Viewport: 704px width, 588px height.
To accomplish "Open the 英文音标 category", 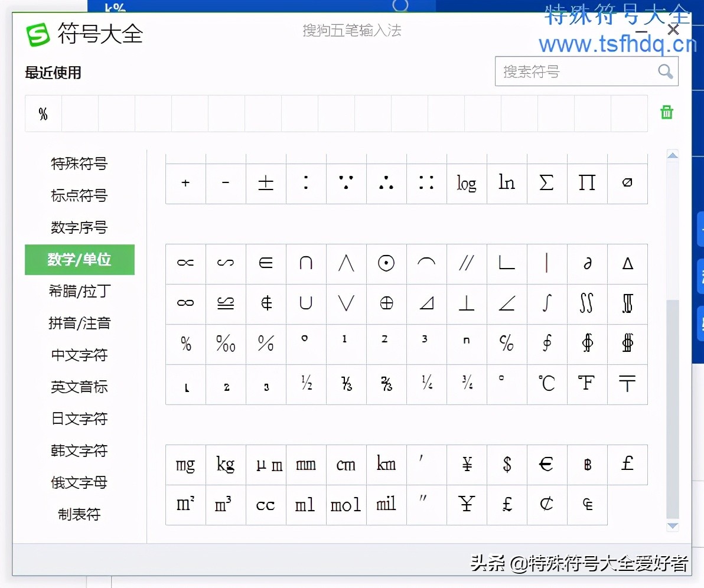I will (79, 387).
